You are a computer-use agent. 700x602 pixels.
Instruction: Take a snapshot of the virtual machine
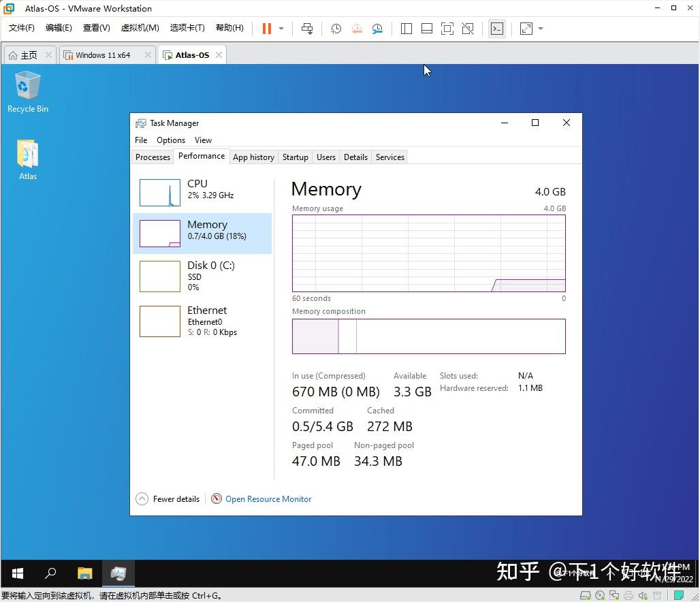[336, 29]
